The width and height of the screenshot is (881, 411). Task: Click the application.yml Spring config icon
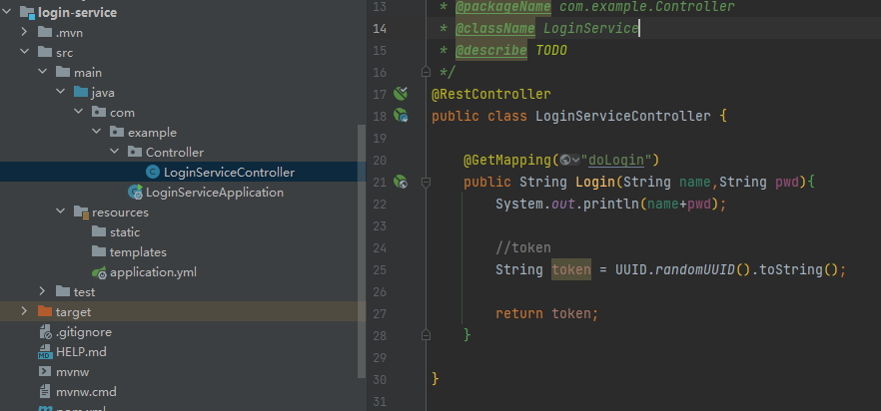99,273
